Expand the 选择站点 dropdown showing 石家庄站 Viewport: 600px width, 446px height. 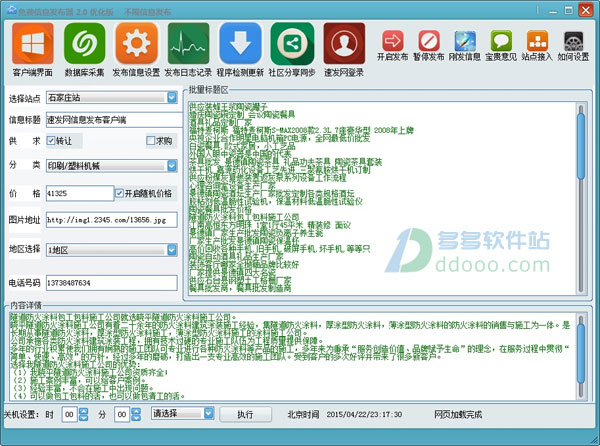(x=171, y=98)
